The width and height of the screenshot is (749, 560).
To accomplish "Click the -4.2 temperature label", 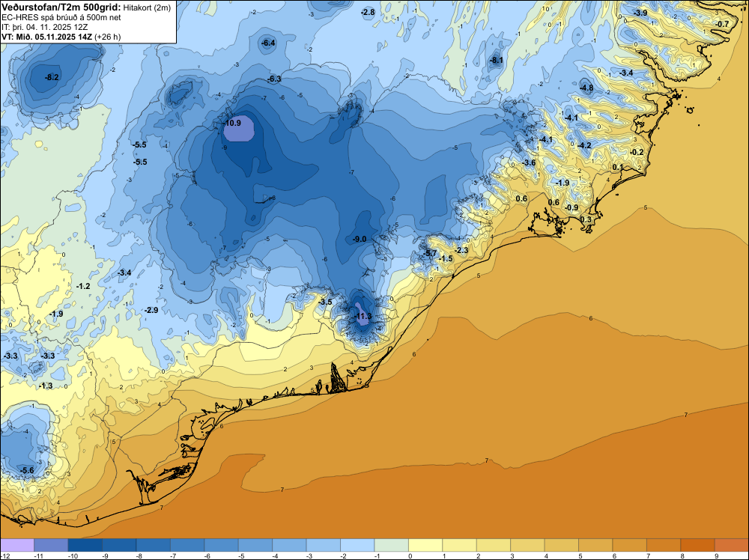I will point(584,145).
